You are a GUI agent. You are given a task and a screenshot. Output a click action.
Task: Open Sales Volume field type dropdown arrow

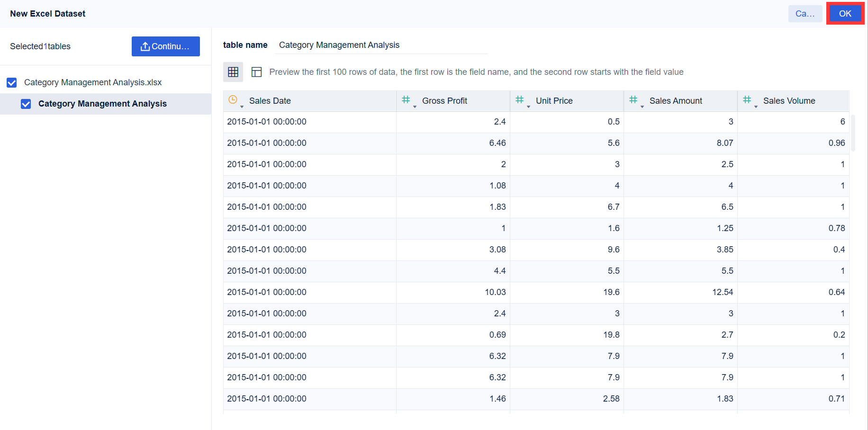click(x=756, y=107)
